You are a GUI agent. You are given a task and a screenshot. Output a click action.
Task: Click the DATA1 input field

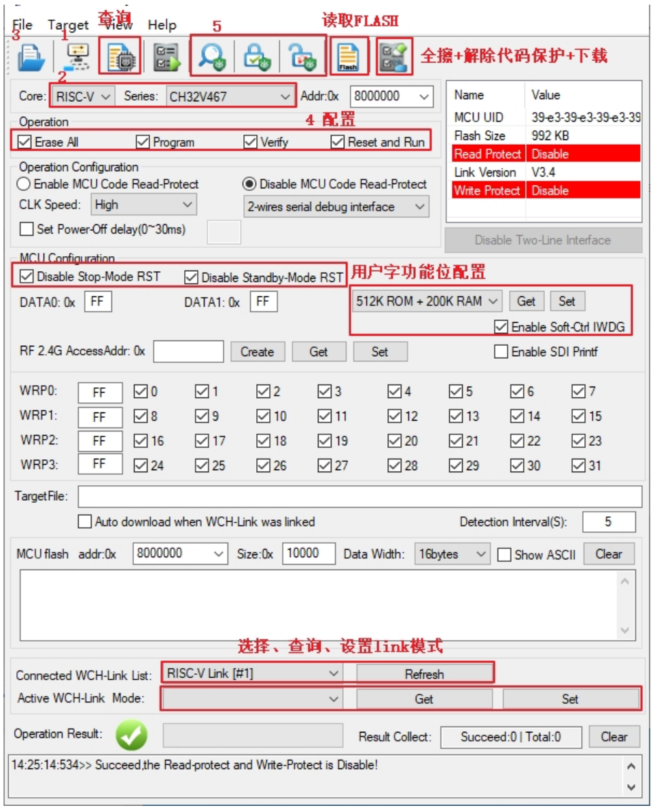pyautogui.click(x=264, y=302)
